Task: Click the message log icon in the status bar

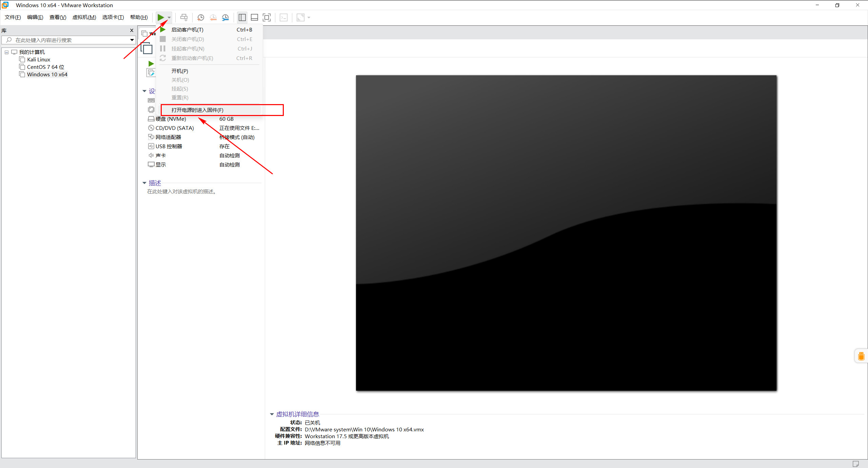Action: (x=856, y=464)
